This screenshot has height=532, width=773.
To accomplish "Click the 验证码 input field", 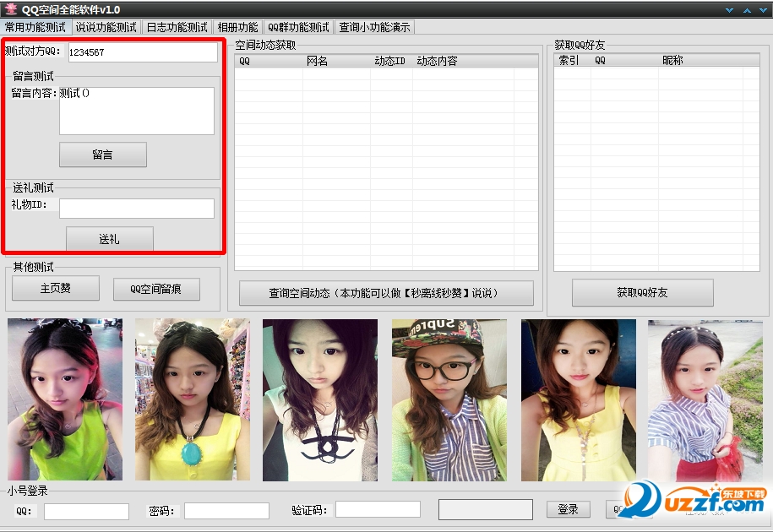I will [x=378, y=509].
